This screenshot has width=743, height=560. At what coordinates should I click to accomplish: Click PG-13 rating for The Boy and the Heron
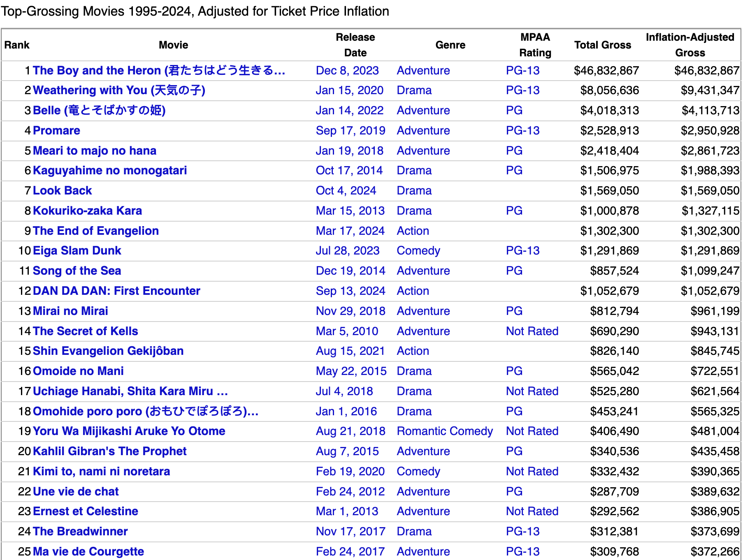point(522,70)
